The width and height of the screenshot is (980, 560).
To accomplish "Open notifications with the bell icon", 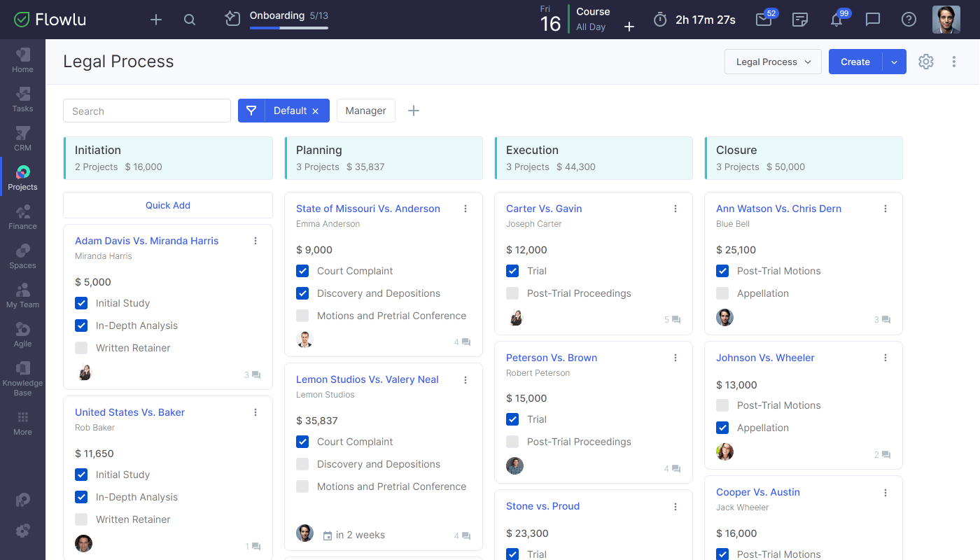I will tap(837, 20).
